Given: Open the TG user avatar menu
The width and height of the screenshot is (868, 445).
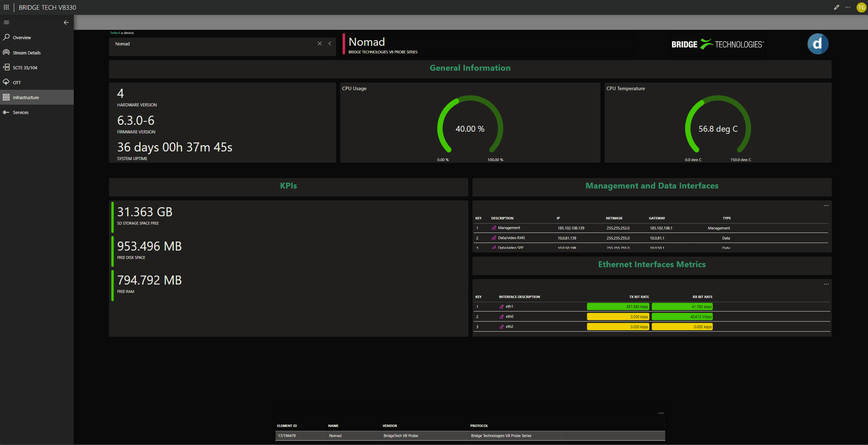Looking at the screenshot, I should (861, 7).
